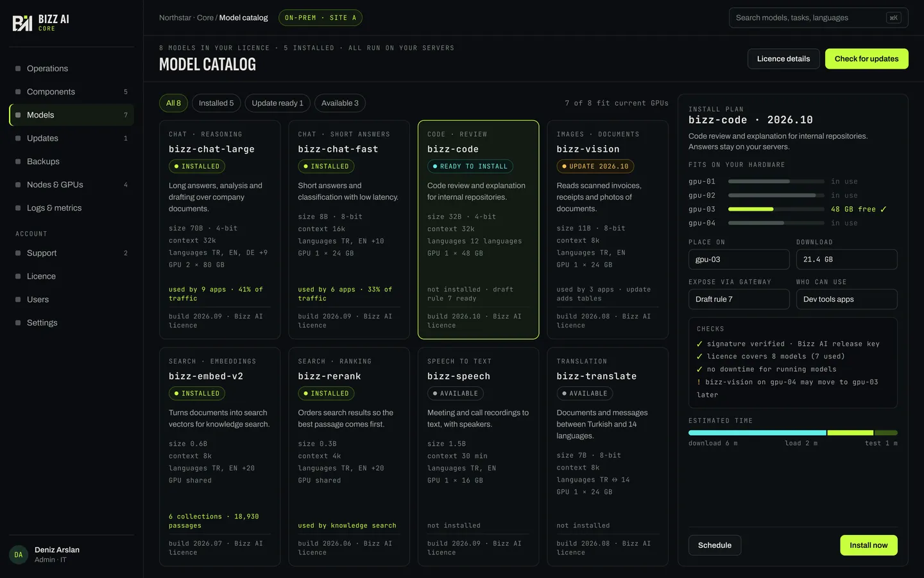The width and height of the screenshot is (924, 578).
Task: Click the UPDATE 2026.10 badge on bizz-vision
Action: [x=595, y=166]
